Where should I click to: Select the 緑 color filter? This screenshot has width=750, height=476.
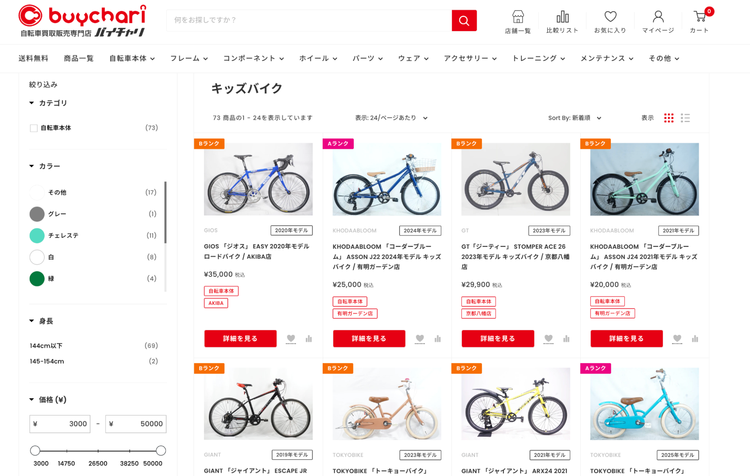point(37,278)
